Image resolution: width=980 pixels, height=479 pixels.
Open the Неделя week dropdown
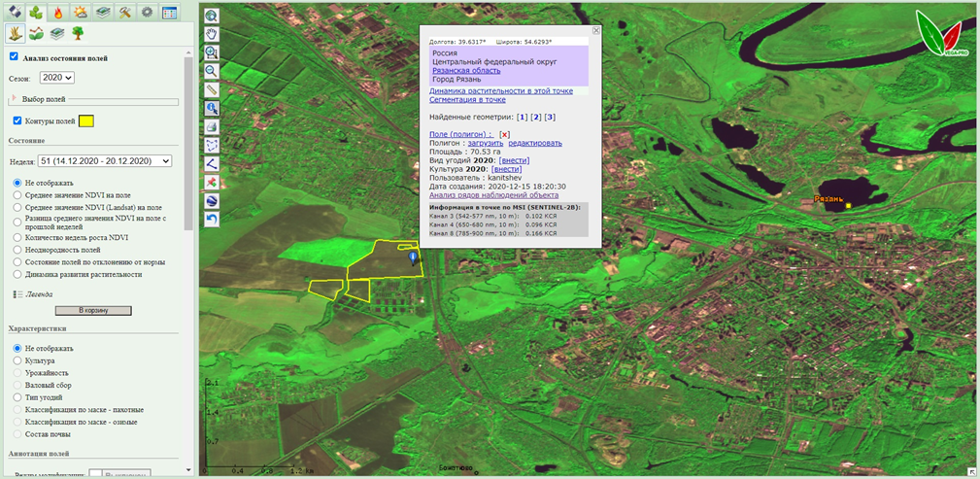tap(104, 160)
